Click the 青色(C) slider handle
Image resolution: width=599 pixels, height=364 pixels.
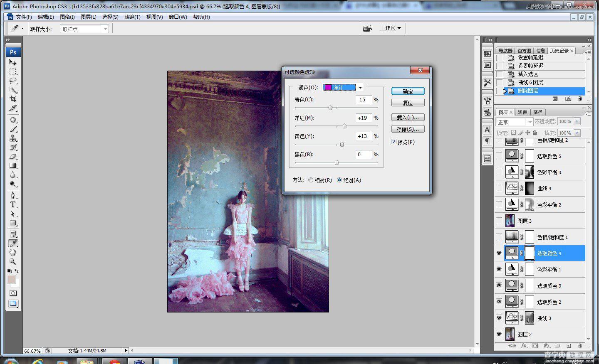coord(330,108)
